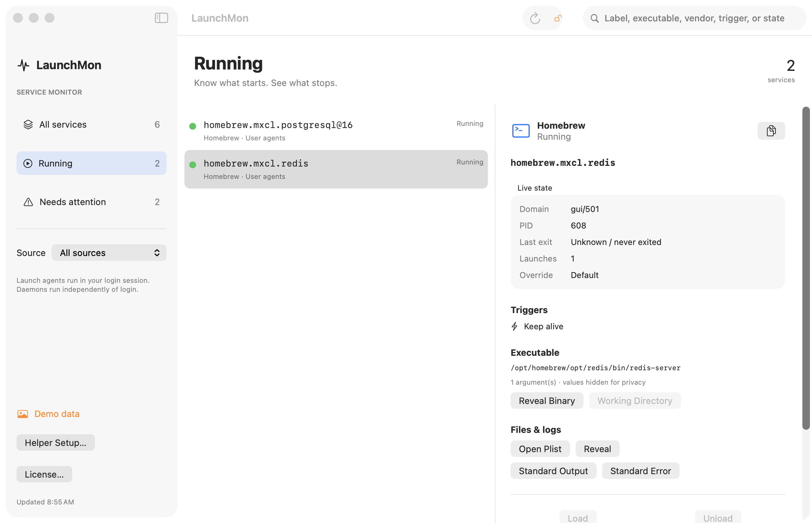812x523 pixels.
Task: Click the 'Updated 8:55 AM' status text
Action: [45, 502]
